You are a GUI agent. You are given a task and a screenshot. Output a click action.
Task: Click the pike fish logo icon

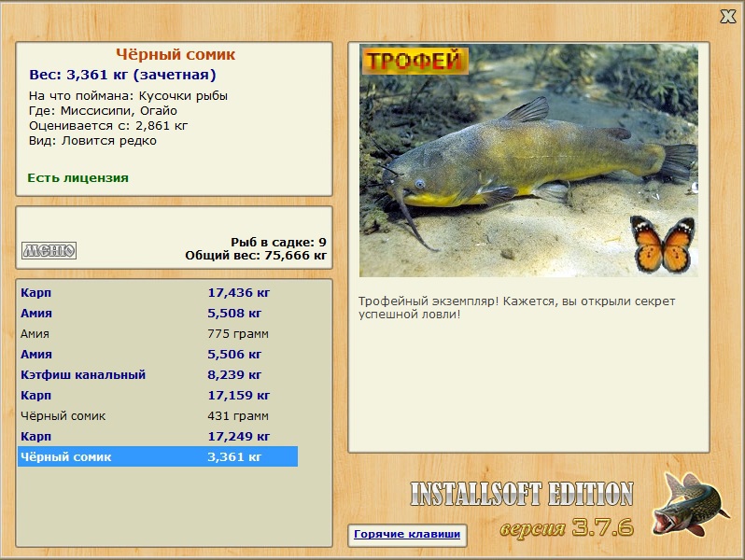(x=690, y=504)
